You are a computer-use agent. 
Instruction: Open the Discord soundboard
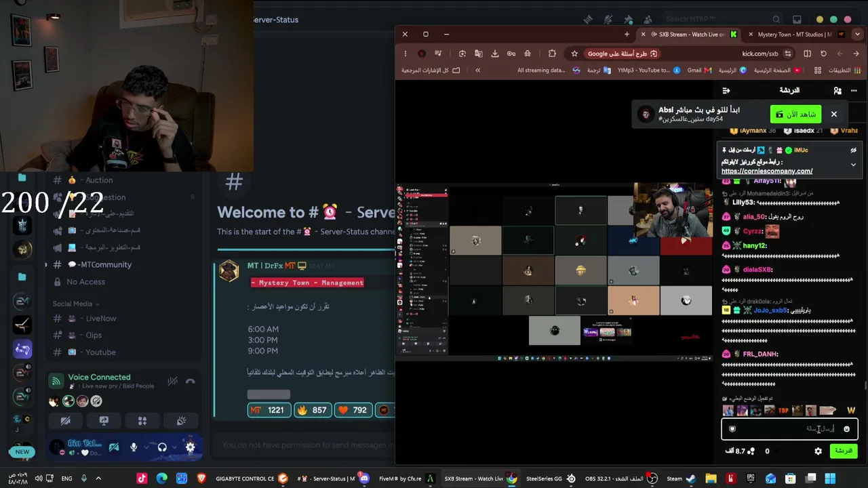[181, 421]
